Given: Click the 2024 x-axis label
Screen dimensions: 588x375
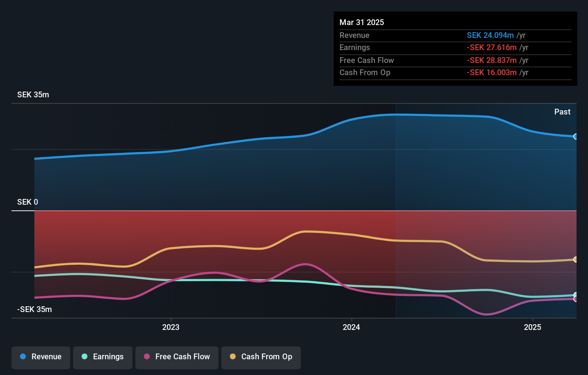Looking at the screenshot, I should 351,327.
